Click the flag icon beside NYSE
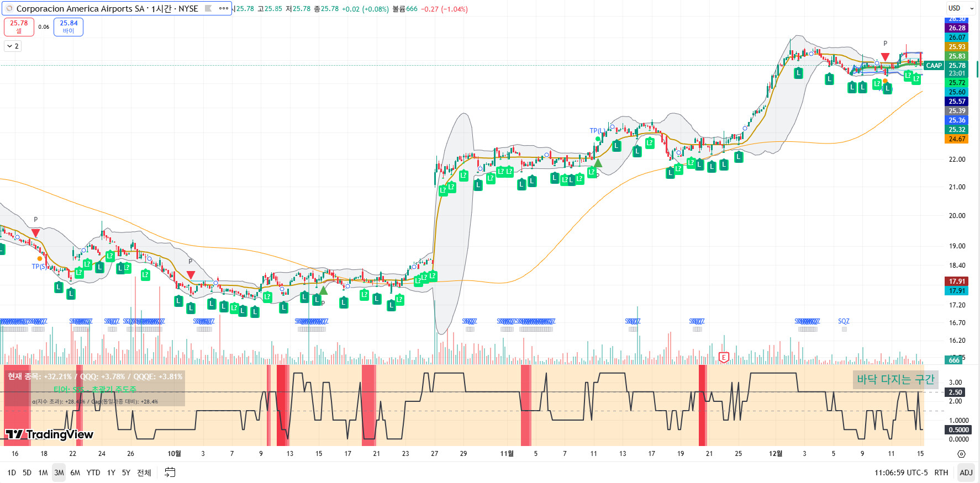980x483 pixels. [x=208, y=8]
